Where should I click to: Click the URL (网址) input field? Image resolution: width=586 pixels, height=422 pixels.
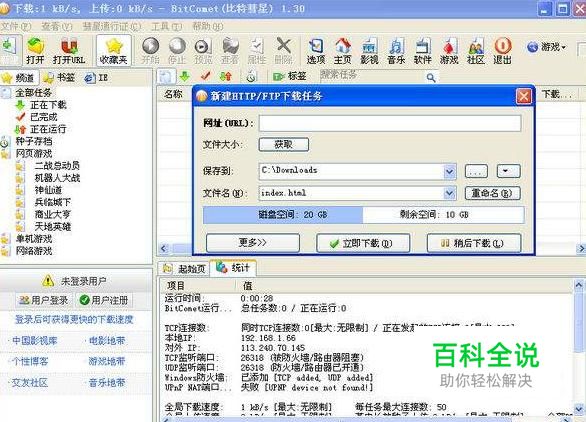pyautogui.click(x=390, y=123)
